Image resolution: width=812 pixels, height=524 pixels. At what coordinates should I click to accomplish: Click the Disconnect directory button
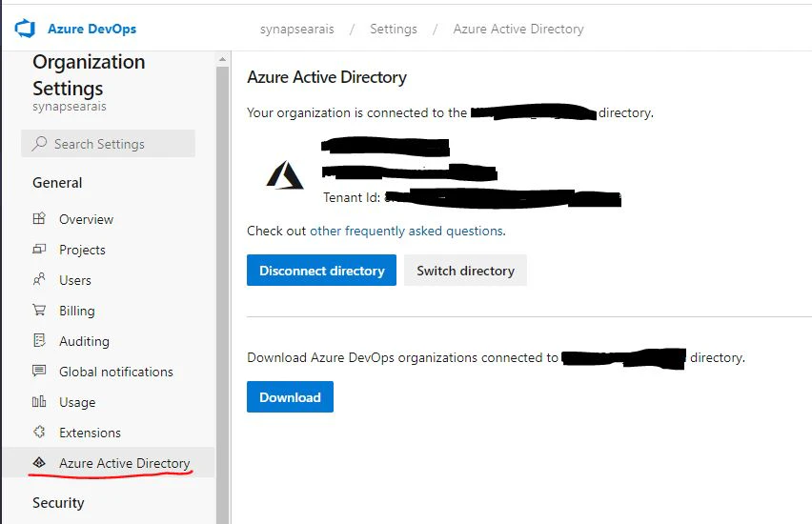(321, 271)
